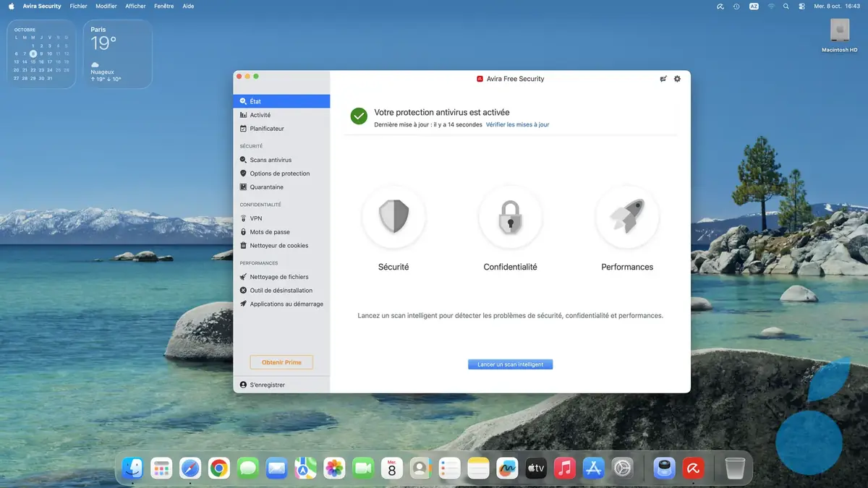
Task: Open the Fichier menu
Action: point(78,6)
